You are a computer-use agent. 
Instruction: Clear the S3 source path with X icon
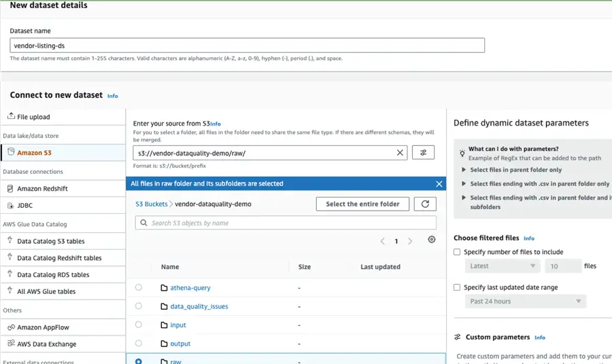point(400,153)
